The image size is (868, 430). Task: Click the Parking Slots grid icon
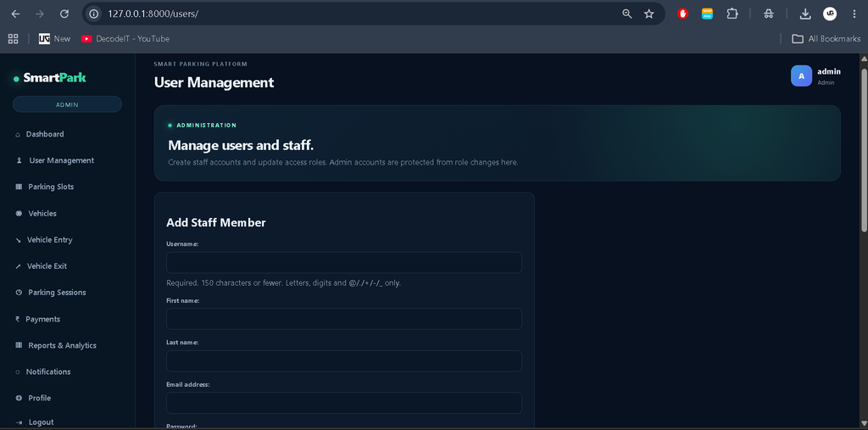pyautogui.click(x=19, y=187)
